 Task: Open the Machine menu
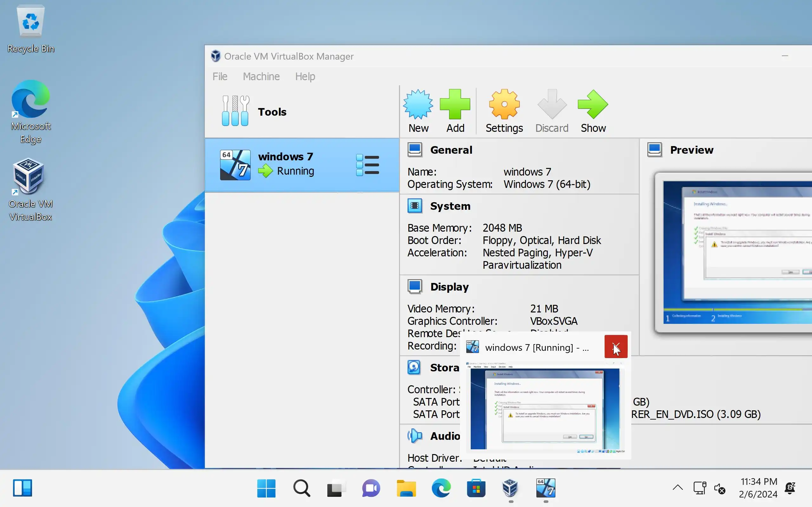(x=261, y=76)
